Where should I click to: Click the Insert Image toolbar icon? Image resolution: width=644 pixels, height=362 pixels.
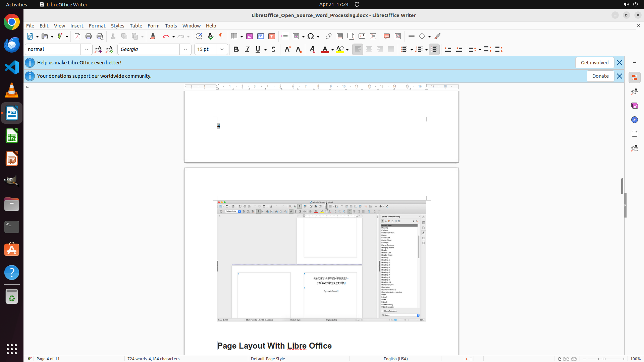250,36
